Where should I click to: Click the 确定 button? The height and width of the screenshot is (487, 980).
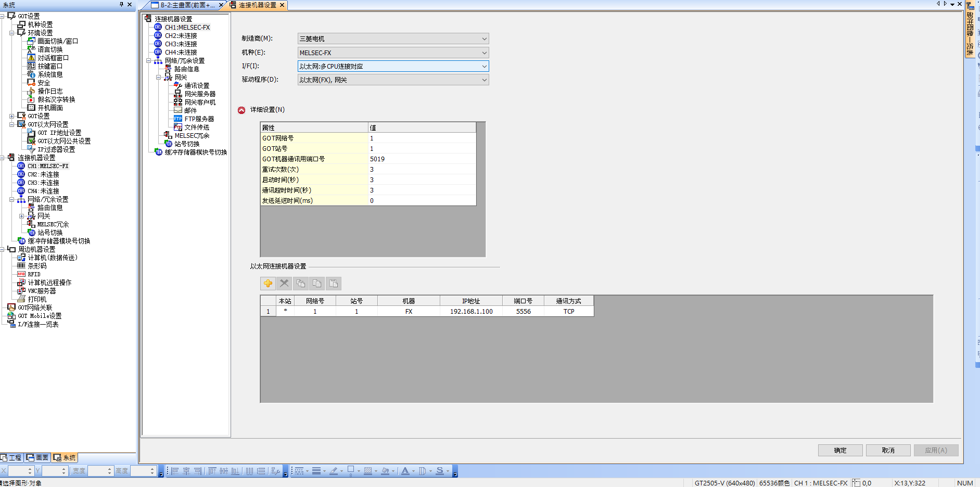click(x=840, y=451)
